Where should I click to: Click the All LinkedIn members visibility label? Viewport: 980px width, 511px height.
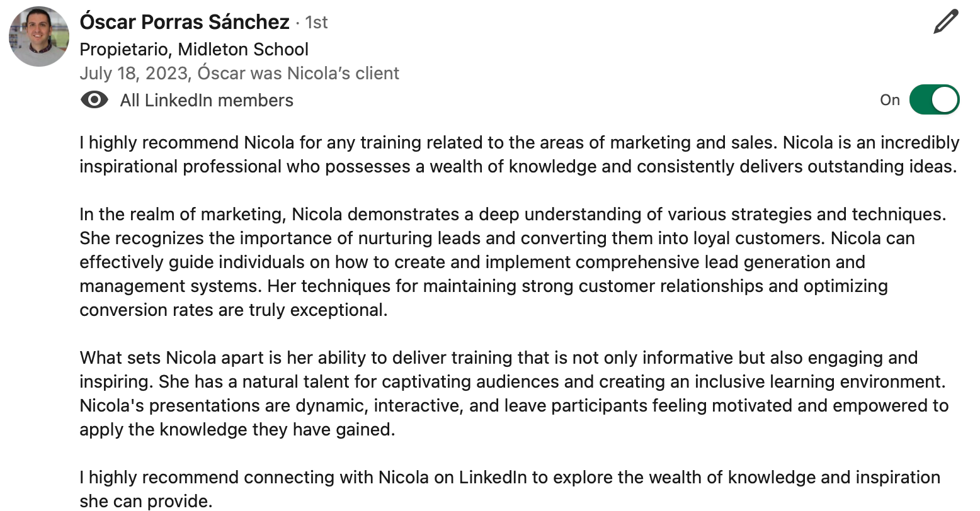tap(207, 101)
